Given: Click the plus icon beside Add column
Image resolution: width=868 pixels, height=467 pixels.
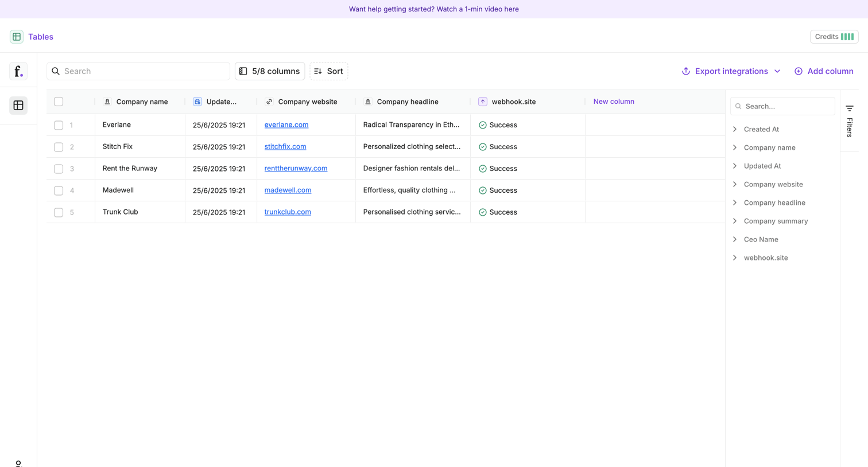Looking at the screenshot, I should pyautogui.click(x=798, y=71).
